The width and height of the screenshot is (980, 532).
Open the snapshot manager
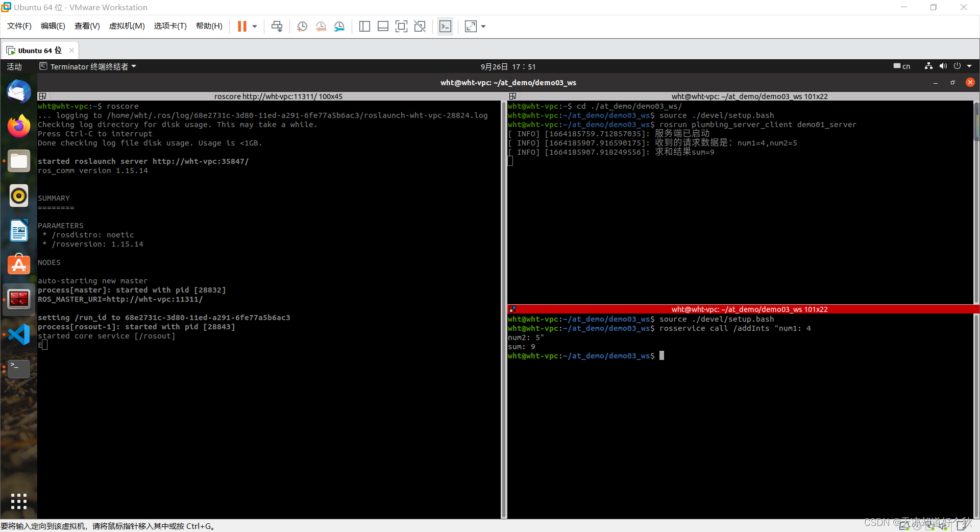point(339,27)
